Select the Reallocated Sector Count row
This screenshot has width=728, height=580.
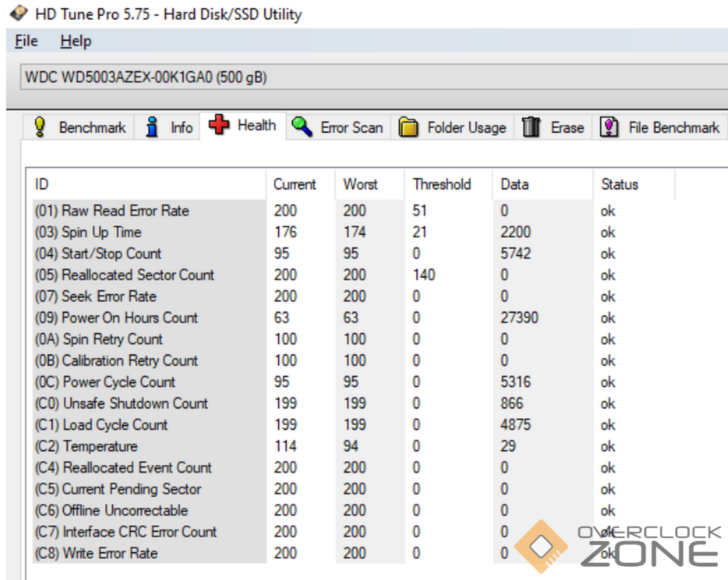click(138, 275)
